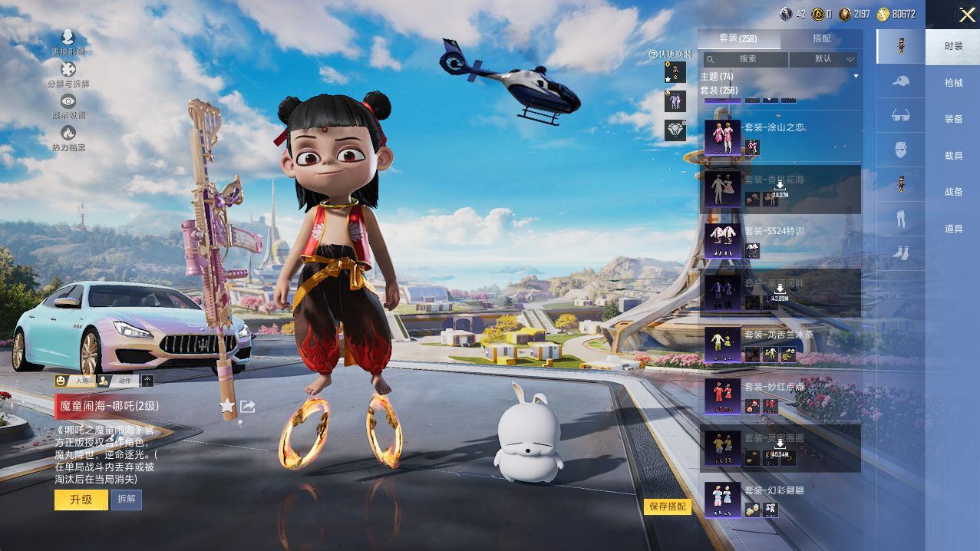The image size is (980, 551).
Task: Click the 分解与拆解 puzzle icon
Action: click(x=68, y=71)
